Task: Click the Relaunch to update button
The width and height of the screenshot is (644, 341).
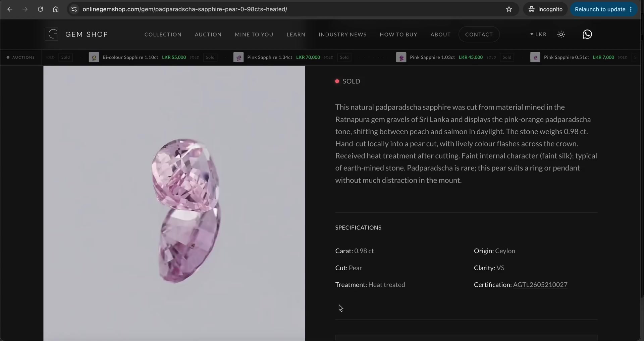Action: [600, 9]
